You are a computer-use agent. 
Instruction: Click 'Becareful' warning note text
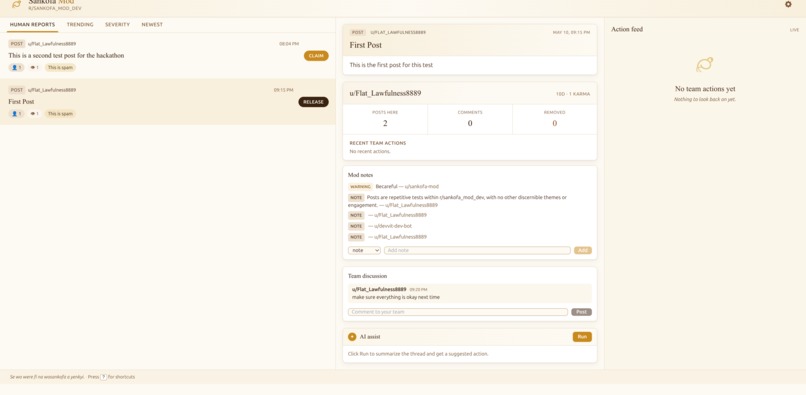[x=387, y=187]
